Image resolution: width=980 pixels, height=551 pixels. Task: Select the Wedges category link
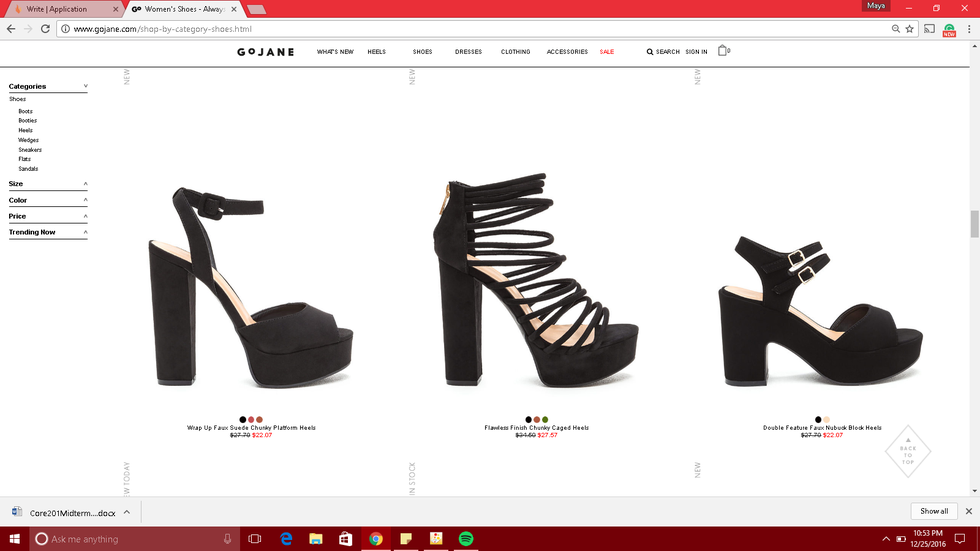click(28, 140)
